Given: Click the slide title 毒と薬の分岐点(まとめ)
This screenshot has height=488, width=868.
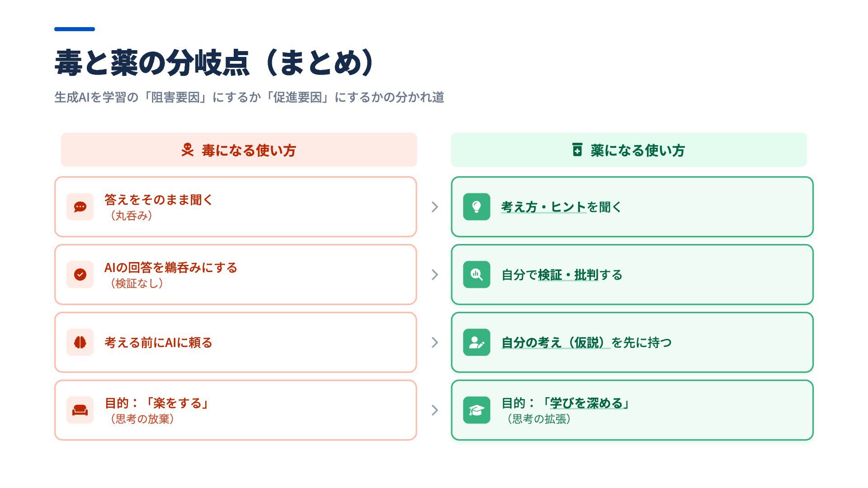Looking at the screenshot, I should pos(214,62).
